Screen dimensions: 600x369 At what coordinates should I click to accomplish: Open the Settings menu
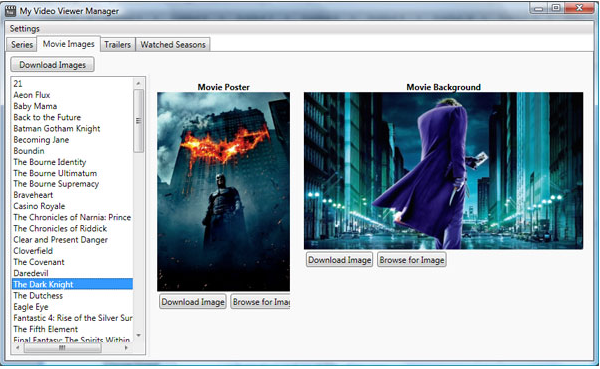pyautogui.click(x=24, y=29)
